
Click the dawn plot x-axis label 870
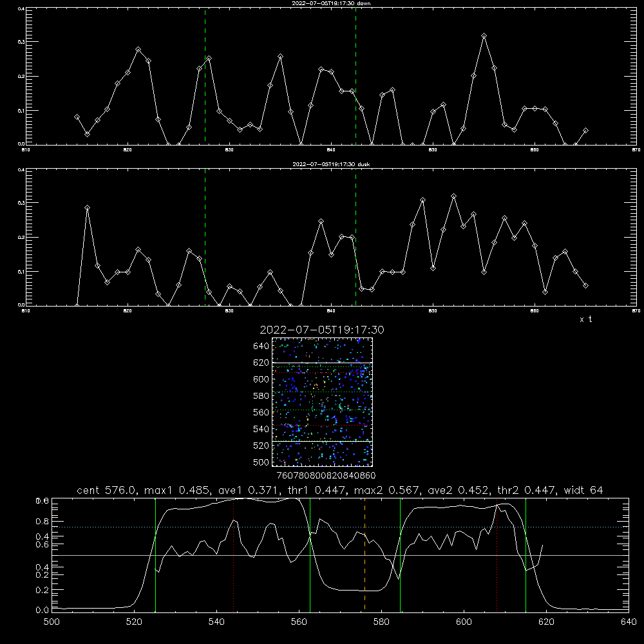coord(636,150)
